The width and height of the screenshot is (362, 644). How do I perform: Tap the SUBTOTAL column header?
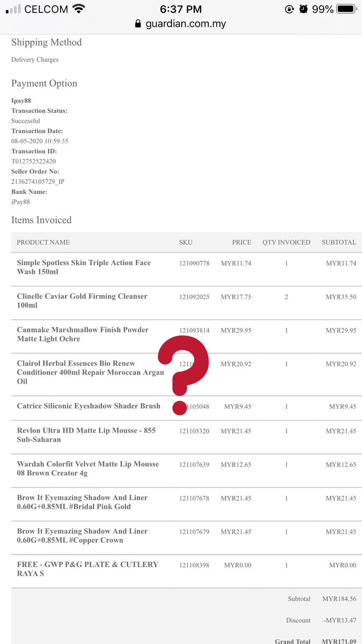click(339, 243)
